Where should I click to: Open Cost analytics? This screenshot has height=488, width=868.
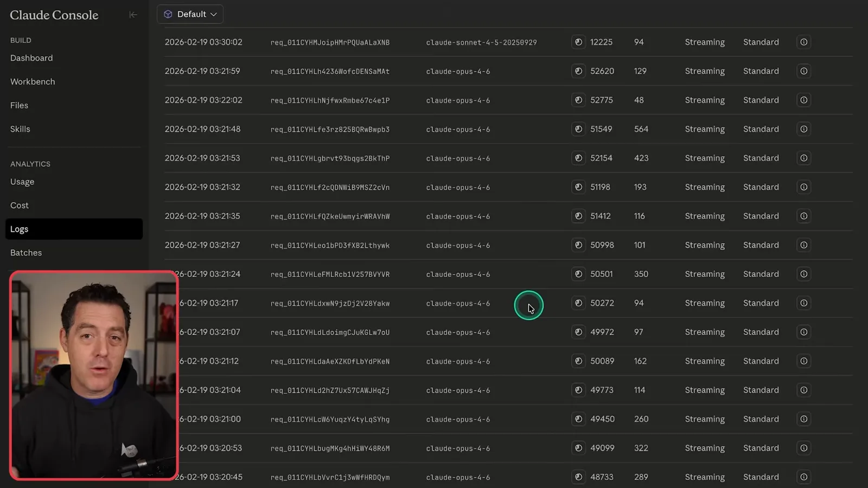20,206
